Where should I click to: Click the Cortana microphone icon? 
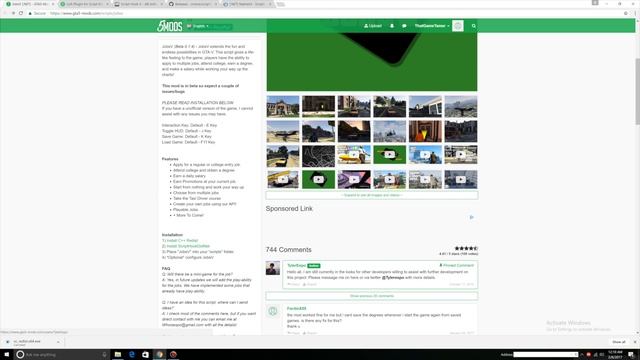tap(104, 354)
